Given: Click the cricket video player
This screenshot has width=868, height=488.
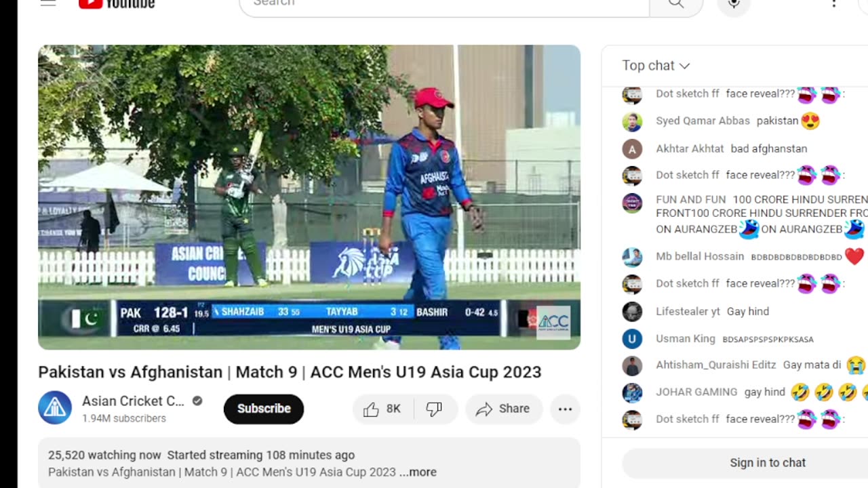Looking at the screenshot, I should point(309,197).
